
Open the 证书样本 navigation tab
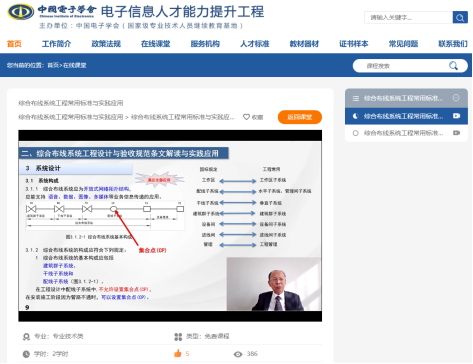tap(354, 44)
